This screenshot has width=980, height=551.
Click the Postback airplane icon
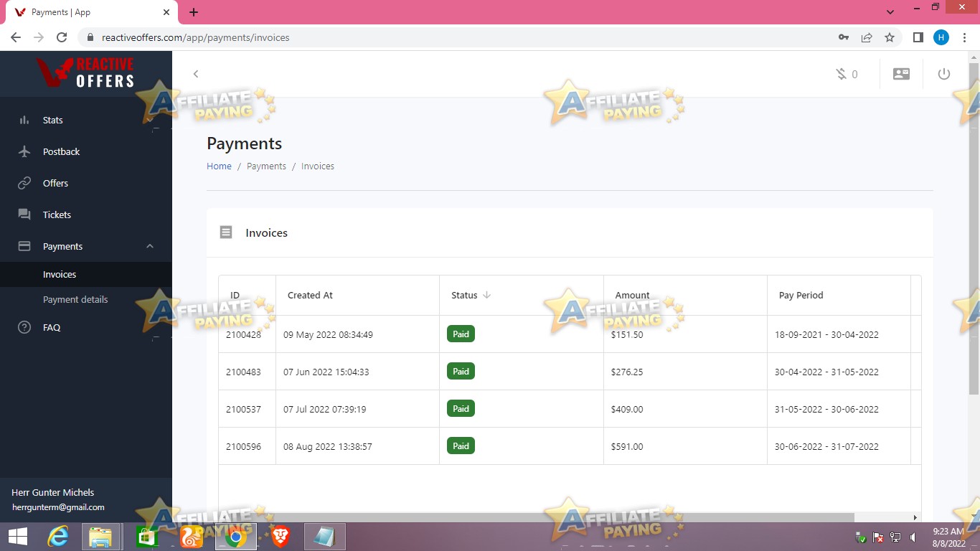coord(24,151)
